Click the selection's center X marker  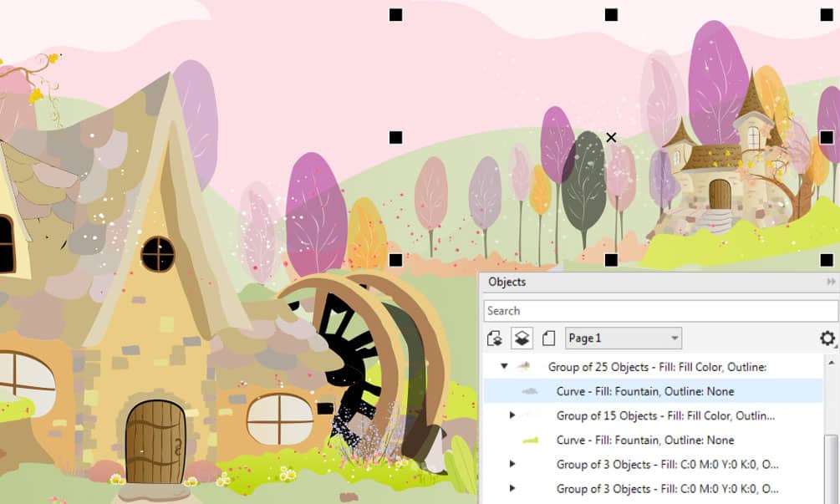tap(611, 138)
